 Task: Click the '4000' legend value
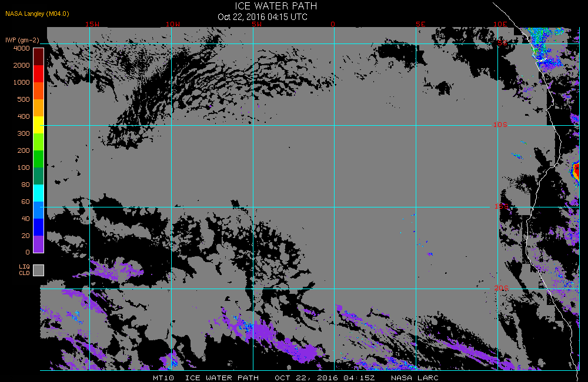click(x=21, y=48)
